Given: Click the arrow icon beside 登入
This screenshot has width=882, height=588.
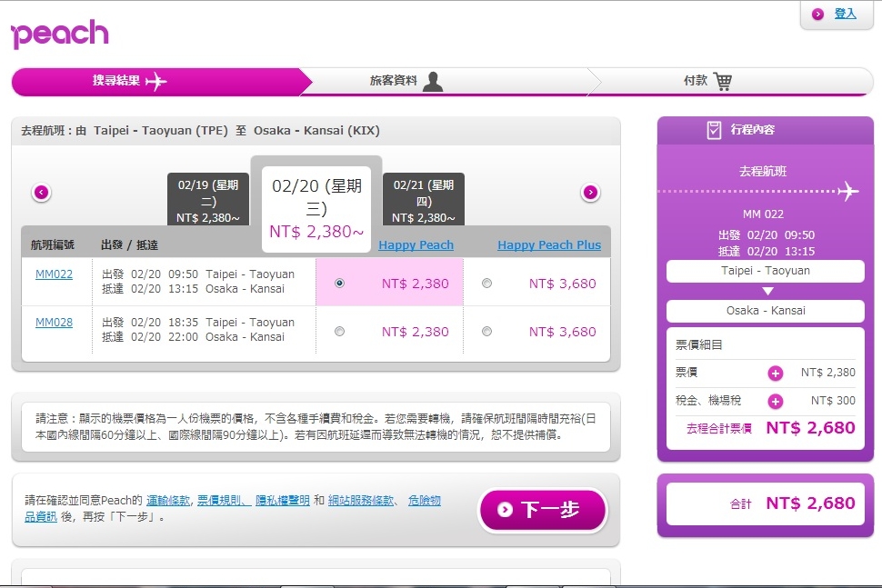Looking at the screenshot, I should pyautogui.click(x=817, y=15).
